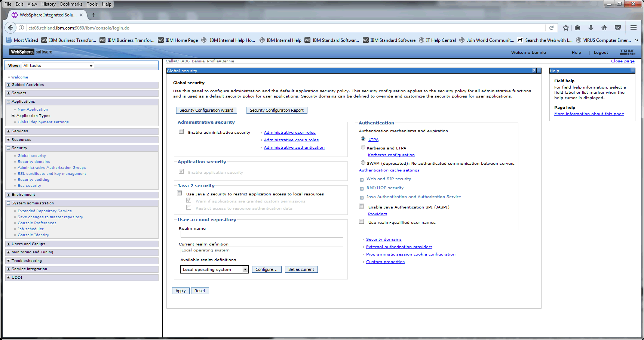Bookmark this page with the star icon

coord(566,28)
